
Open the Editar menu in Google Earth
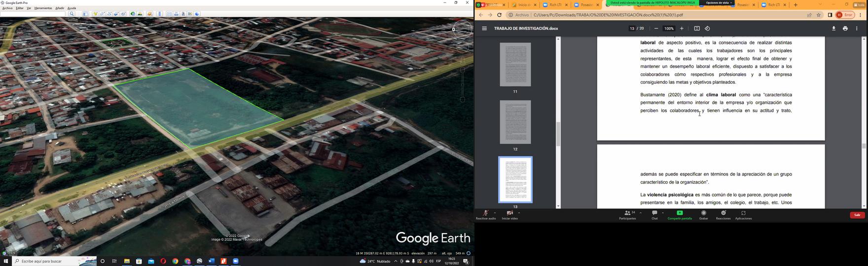(20, 8)
